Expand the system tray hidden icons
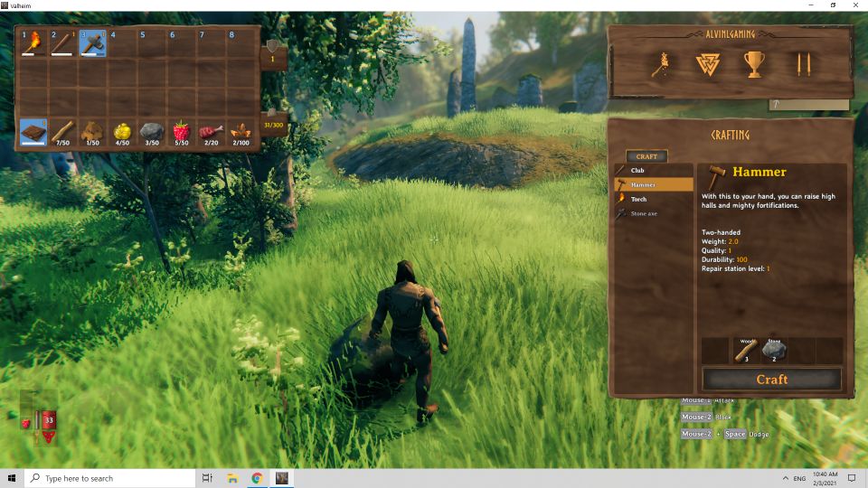868x488 pixels. pos(785,478)
